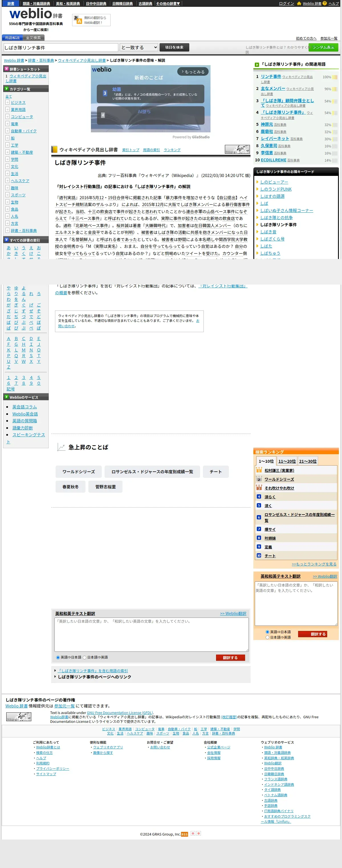The height and width of the screenshot is (868, 342).
Task: Click the Wikipedia logo thumbnail near dictionary heading
Action: 237,149
